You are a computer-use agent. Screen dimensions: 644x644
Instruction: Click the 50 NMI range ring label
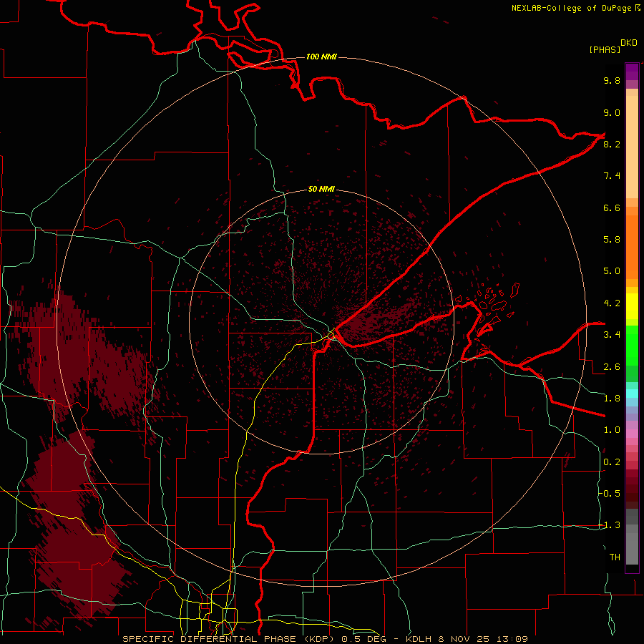321,189
